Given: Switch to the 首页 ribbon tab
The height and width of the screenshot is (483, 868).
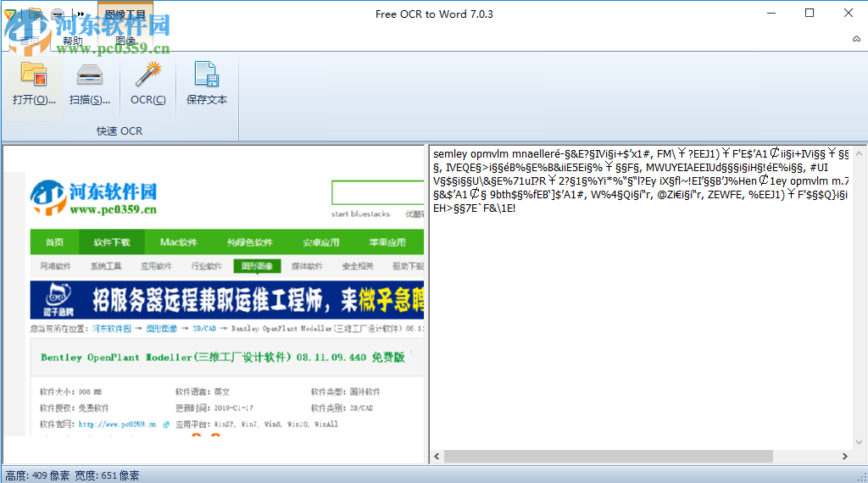Looking at the screenshot, I should point(30,41).
